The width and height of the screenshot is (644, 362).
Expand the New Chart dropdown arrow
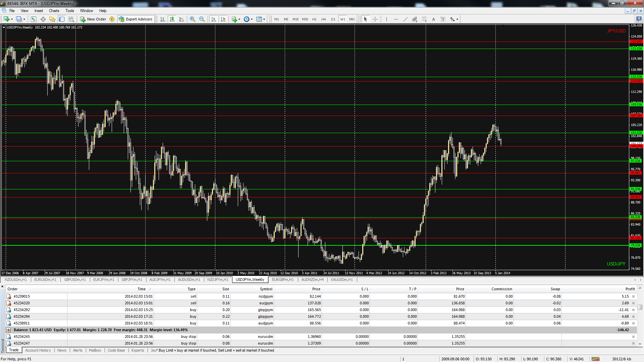pos(12,19)
